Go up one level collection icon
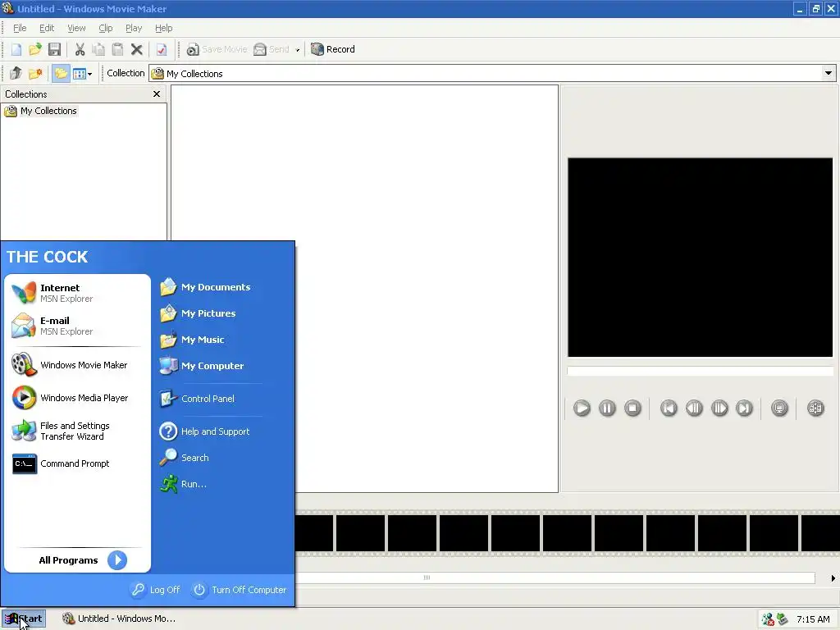840x630 pixels. 16,73
